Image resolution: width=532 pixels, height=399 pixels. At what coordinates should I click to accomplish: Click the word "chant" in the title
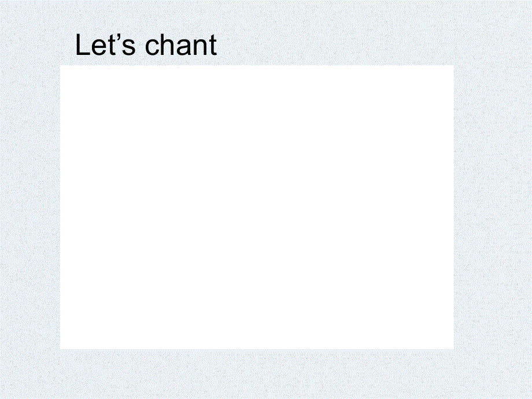tap(181, 46)
